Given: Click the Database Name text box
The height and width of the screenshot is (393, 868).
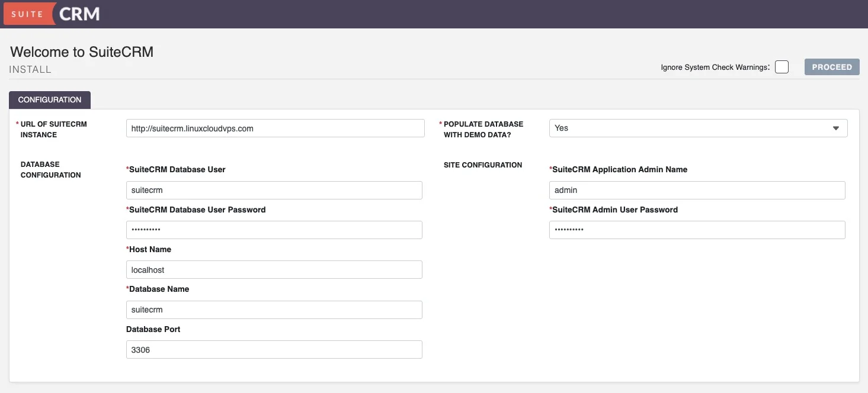Looking at the screenshot, I should coord(274,310).
